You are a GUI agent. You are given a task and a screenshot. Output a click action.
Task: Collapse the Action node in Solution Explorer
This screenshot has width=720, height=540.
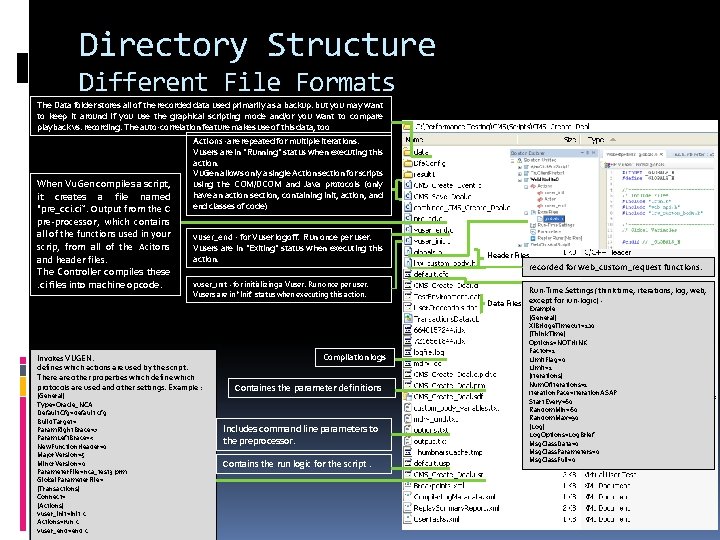point(526,186)
